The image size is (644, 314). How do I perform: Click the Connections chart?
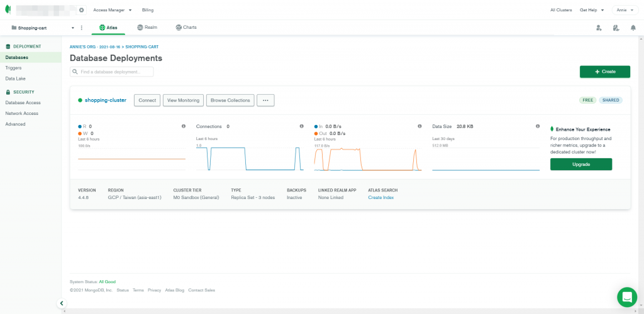coord(250,159)
